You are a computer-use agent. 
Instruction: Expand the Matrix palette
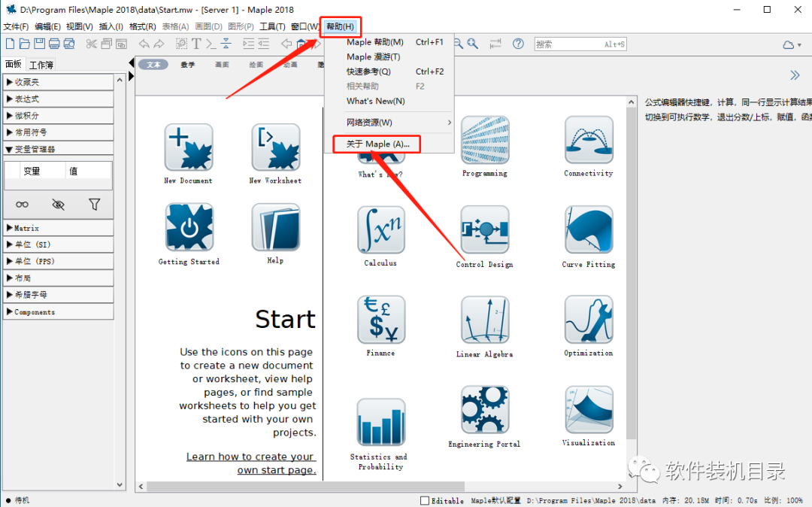point(58,228)
